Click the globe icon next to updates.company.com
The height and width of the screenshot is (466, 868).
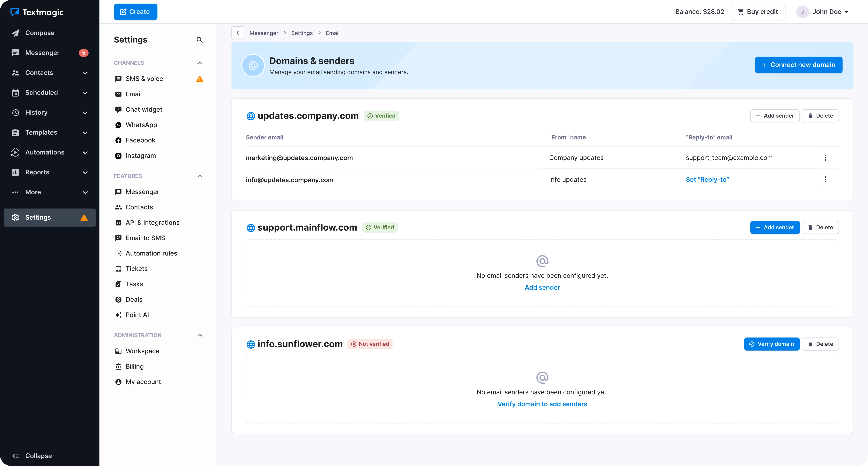point(251,116)
